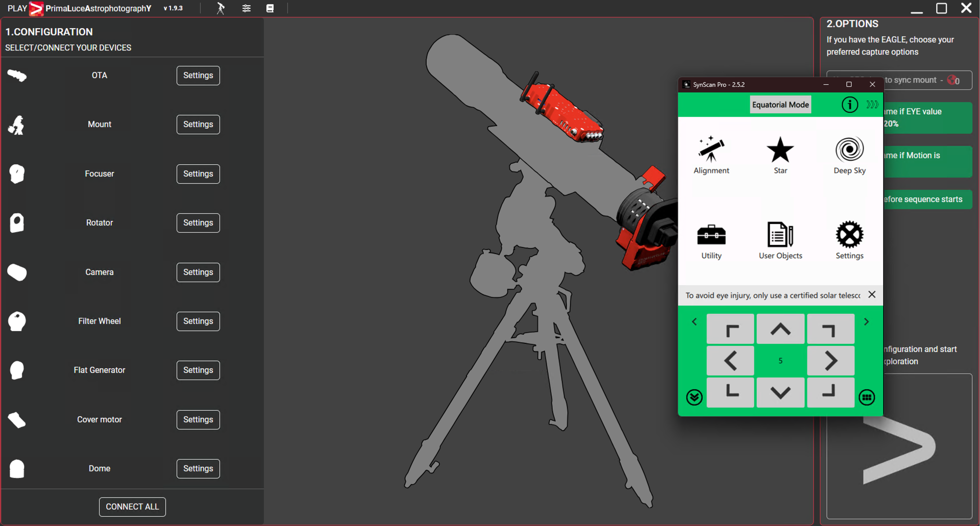The image size is (980, 526).
Task: Click the Flat Generator device icon
Action: [x=17, y=370]
